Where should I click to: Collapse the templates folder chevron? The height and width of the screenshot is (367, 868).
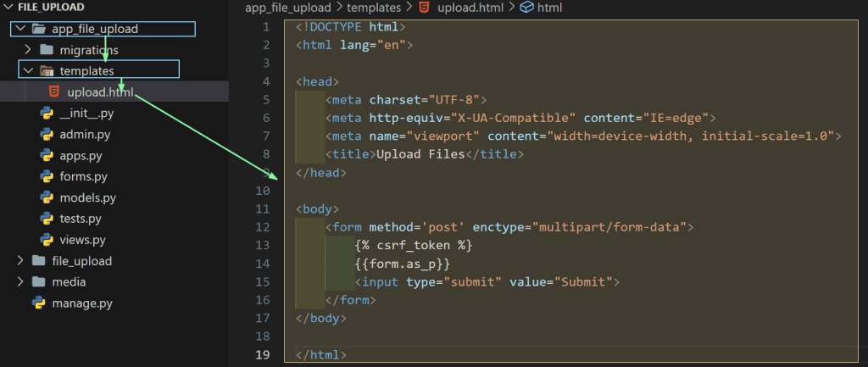tap(28, 71)
